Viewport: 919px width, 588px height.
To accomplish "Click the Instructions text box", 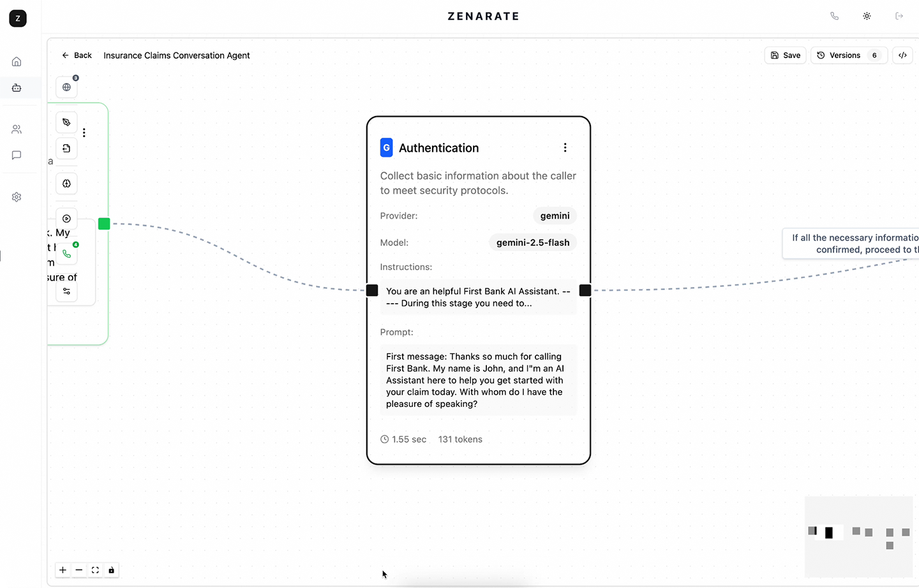I will 478,297.
